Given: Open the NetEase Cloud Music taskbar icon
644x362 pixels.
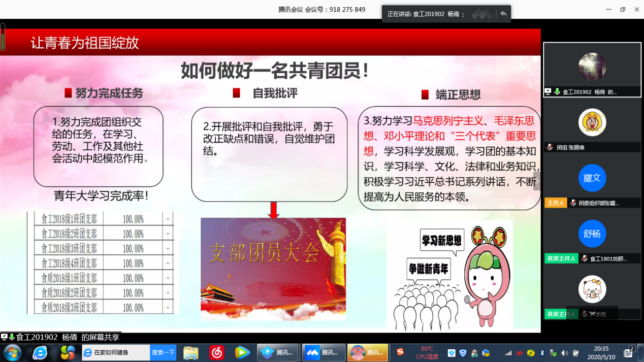Looking at the screenshot, I should 217,352.
